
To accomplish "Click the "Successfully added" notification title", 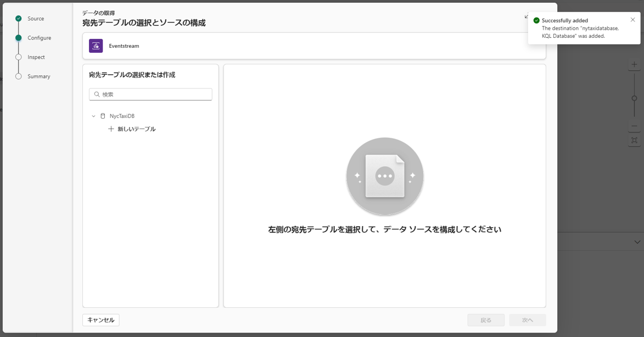I will [565, 20].
